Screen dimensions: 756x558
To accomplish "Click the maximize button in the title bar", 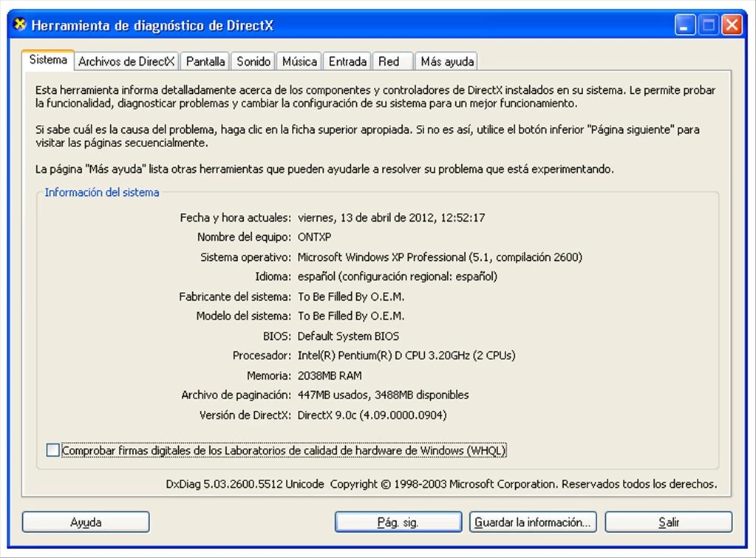I will (709, 26).
